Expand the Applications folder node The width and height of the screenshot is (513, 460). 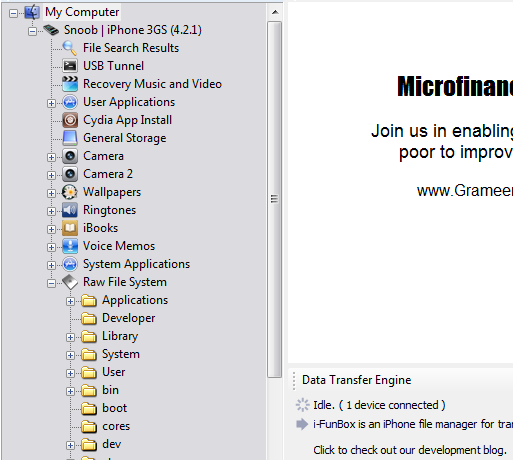(x=70, y=301)
